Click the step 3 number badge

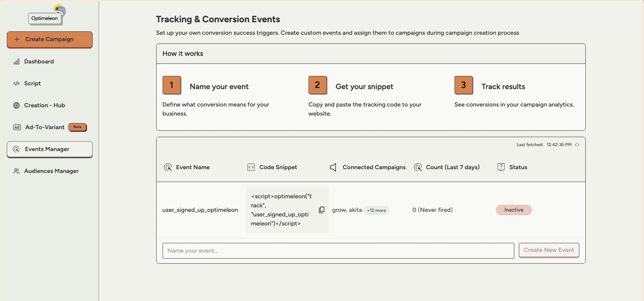[464, 85]
